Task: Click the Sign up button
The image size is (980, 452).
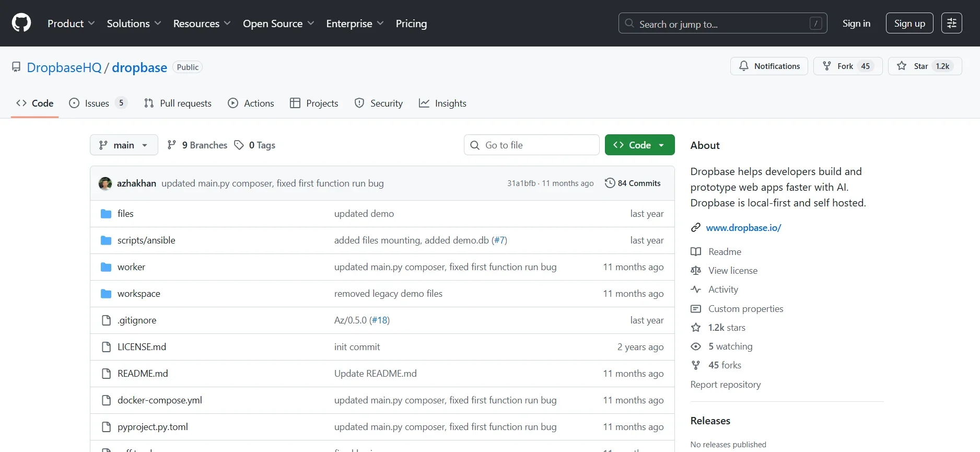Action: click(909, 23)
